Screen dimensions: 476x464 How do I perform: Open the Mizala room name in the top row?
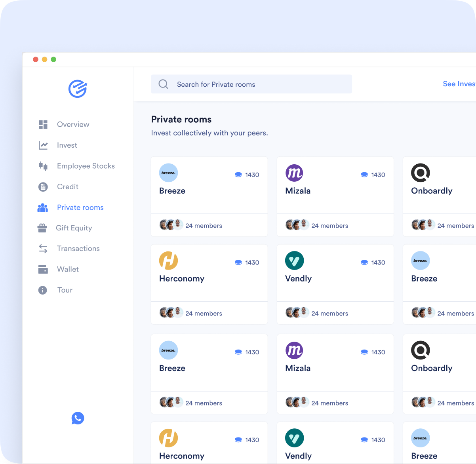click(x=298, y=191)
